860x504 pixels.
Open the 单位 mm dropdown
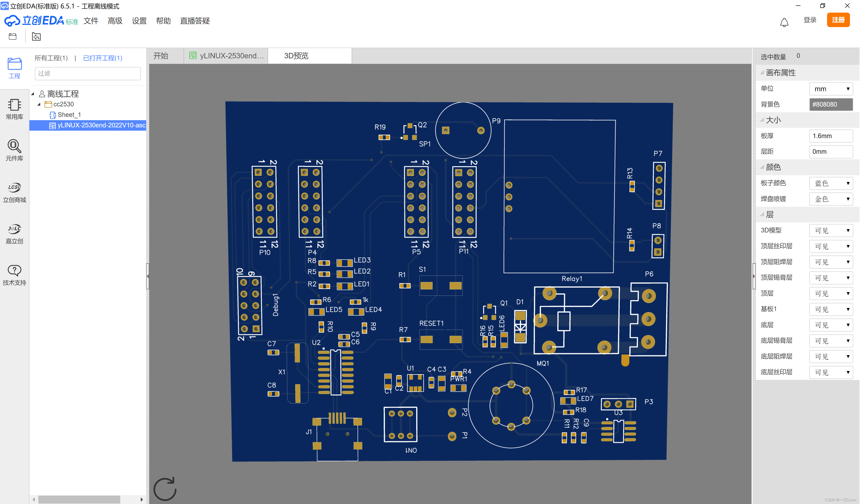[831, 89]
